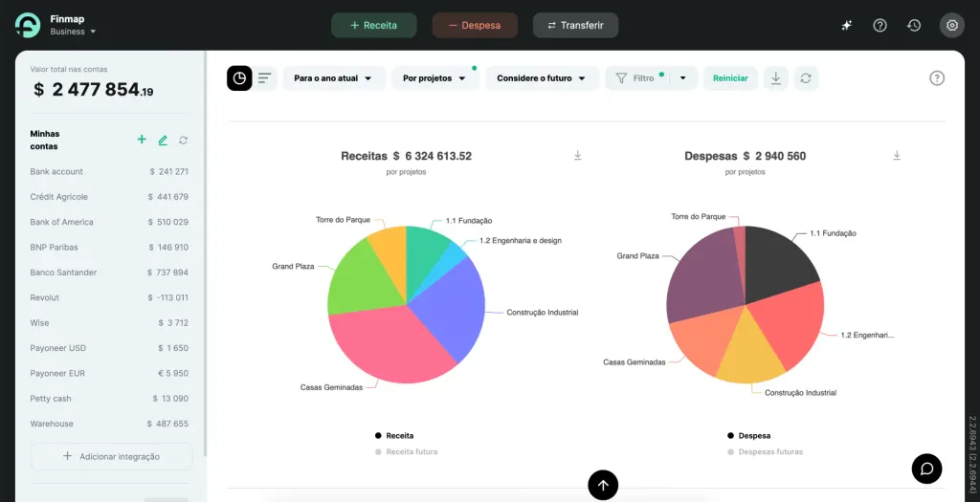
Task: Toggle the Despesas futuras legend item
Action: pyautogui.click(x=765, y=451)
